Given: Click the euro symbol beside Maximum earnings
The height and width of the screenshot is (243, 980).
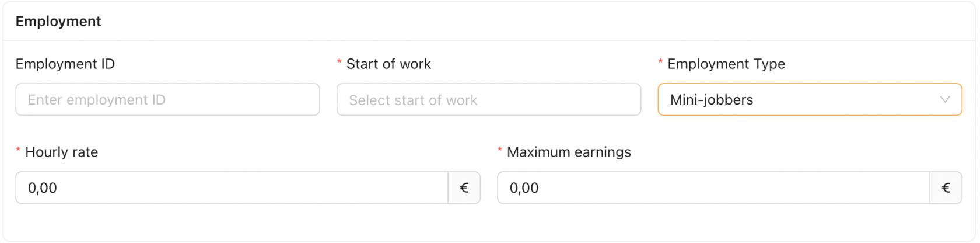Looking at the screenshot, I should pos(946,188).
